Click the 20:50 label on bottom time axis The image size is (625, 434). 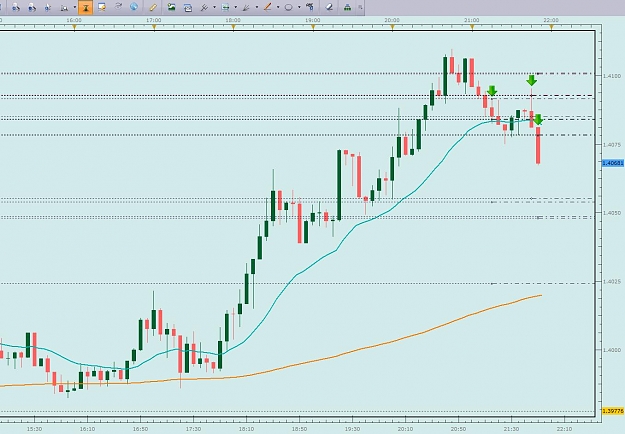[x=458, y=429]
